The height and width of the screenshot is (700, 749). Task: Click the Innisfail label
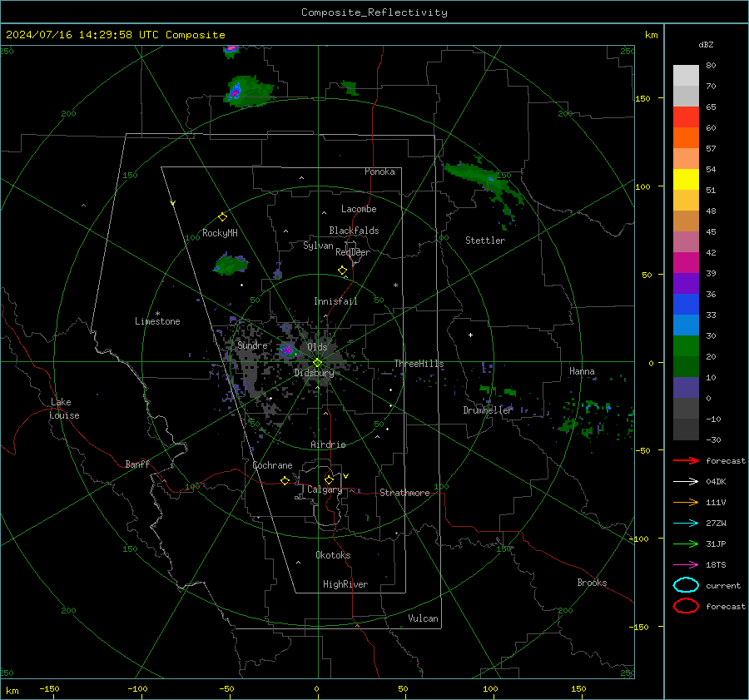pyautogui.click(x=335, y=301)
